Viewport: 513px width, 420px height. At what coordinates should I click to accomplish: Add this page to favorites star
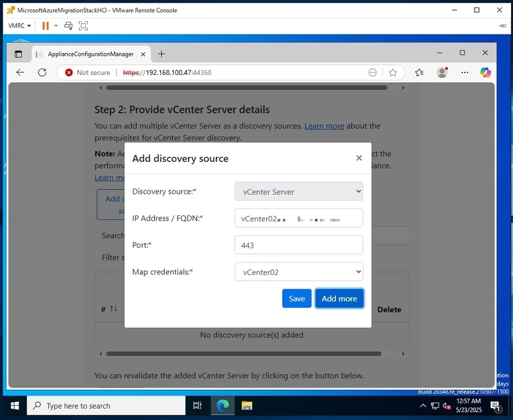point(392,72)
